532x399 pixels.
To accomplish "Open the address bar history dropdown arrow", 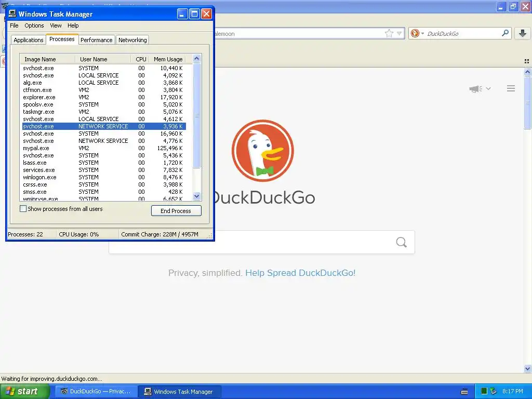I will 400,33.
